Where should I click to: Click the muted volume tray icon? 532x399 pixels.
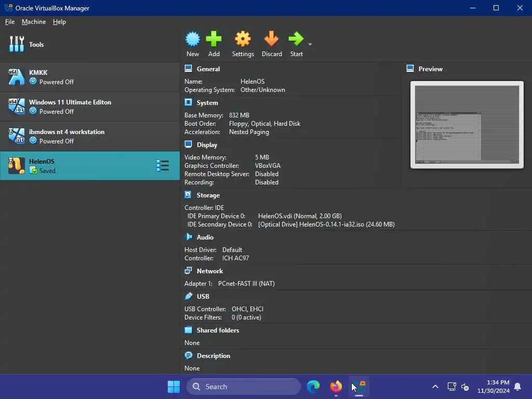tap(465, 387)
